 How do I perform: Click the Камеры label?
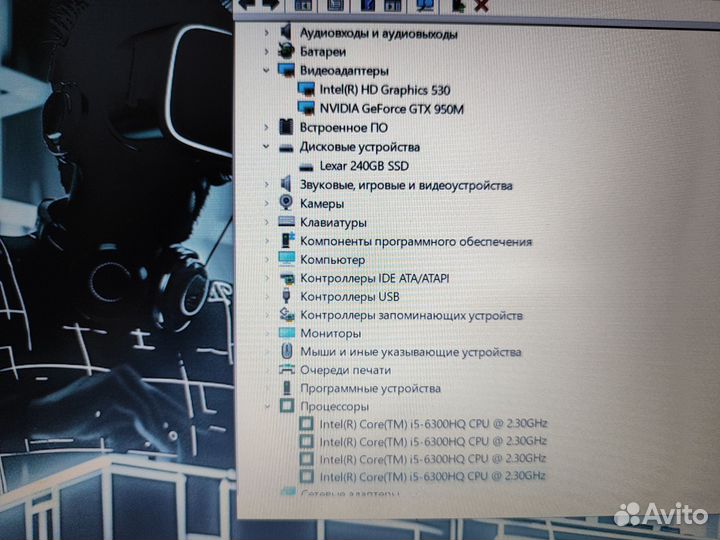322,203
